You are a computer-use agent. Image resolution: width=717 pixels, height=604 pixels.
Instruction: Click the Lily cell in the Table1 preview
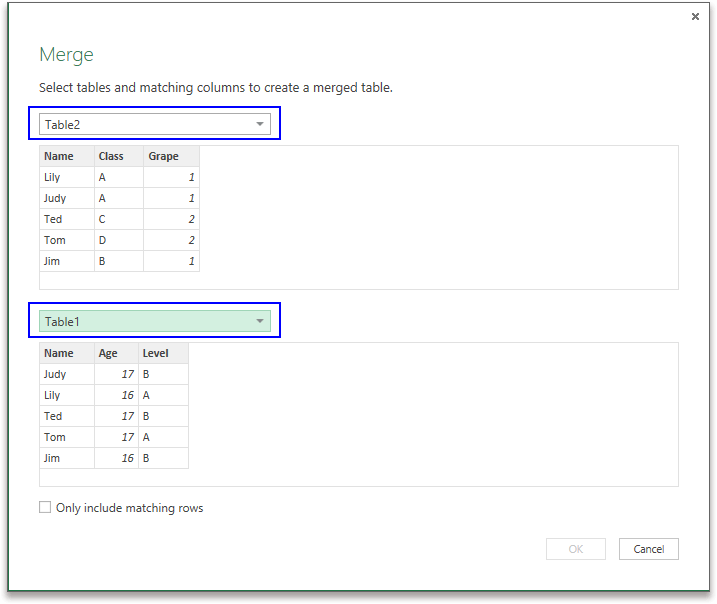coord(67,396)
